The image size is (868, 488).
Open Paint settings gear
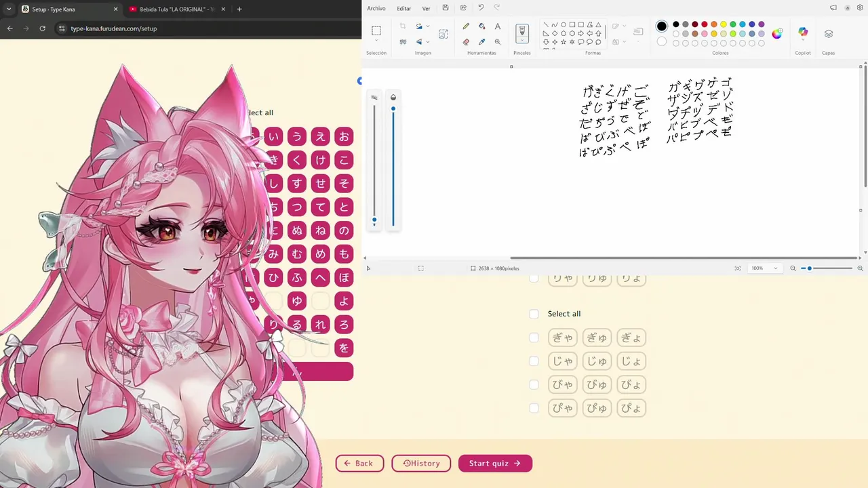click(860, 8)
